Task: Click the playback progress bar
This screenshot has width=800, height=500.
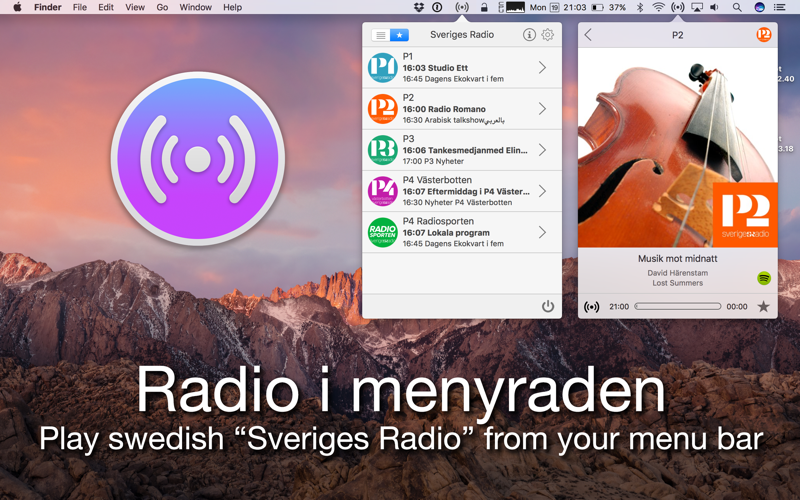Action: pyautogui.click(x=678, y=307)
